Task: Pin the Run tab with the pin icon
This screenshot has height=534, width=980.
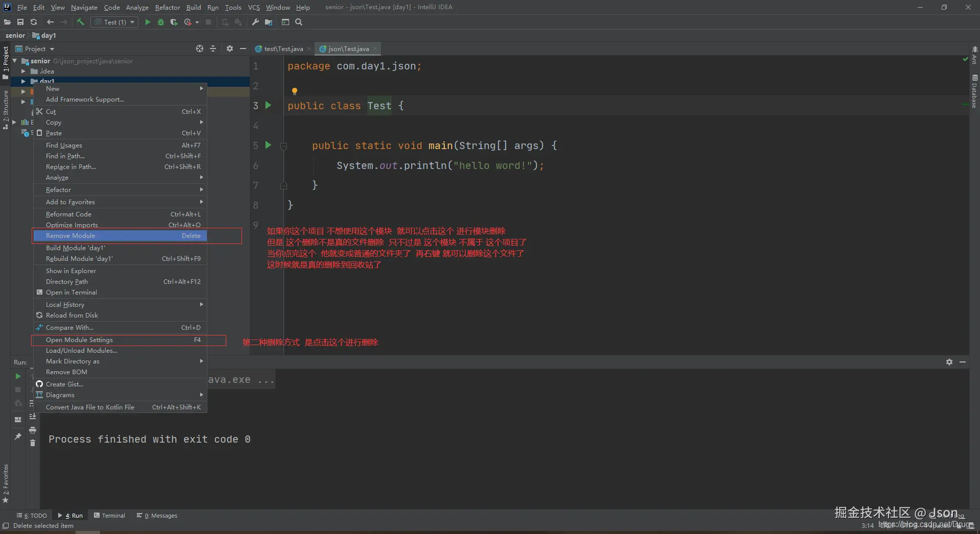Action: [18, 436]
